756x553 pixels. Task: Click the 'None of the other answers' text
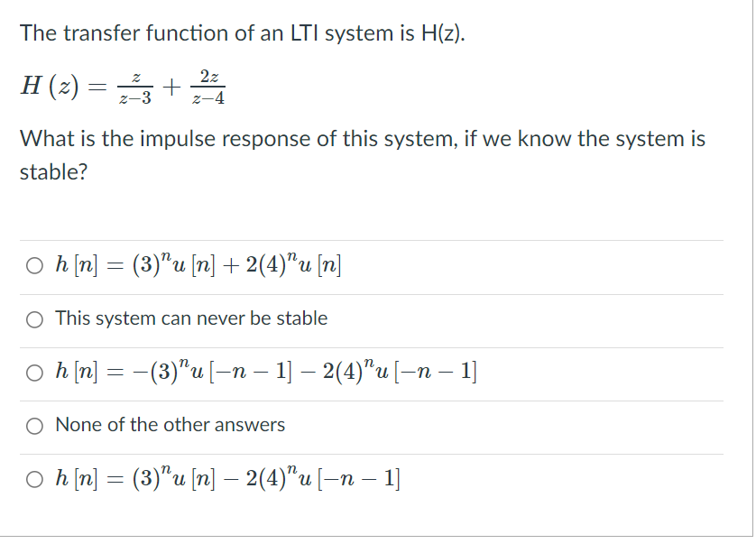point(170,425)
